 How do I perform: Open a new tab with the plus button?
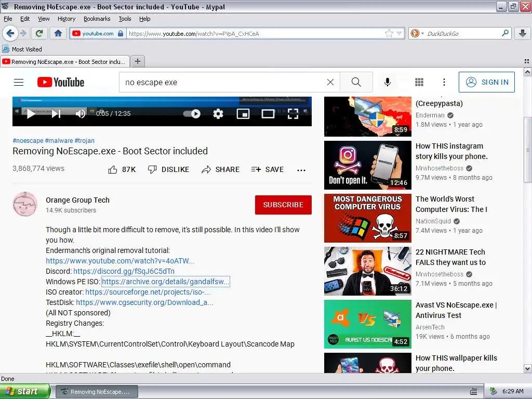tap(137, 61)
